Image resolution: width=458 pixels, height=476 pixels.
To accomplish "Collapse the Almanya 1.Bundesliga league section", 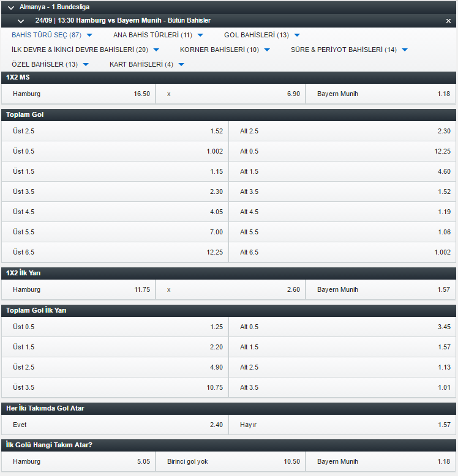I will [x=11, y=7].
